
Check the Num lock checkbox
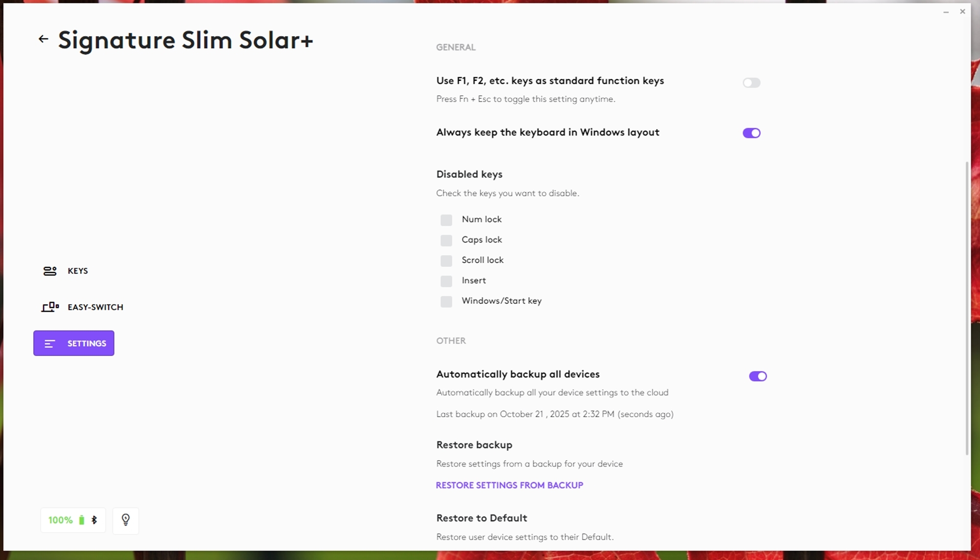pos(446,220)
